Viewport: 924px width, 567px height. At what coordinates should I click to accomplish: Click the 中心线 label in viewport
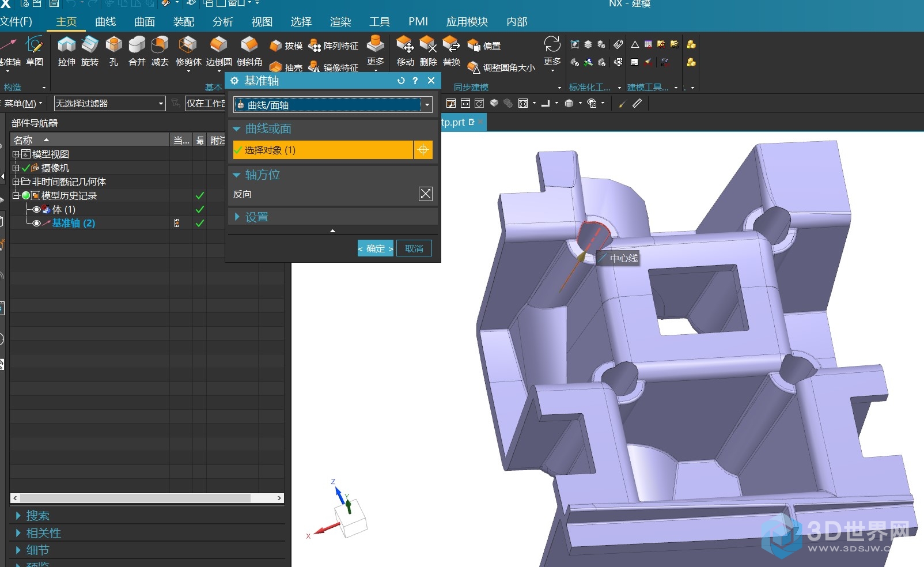point(624,258)
